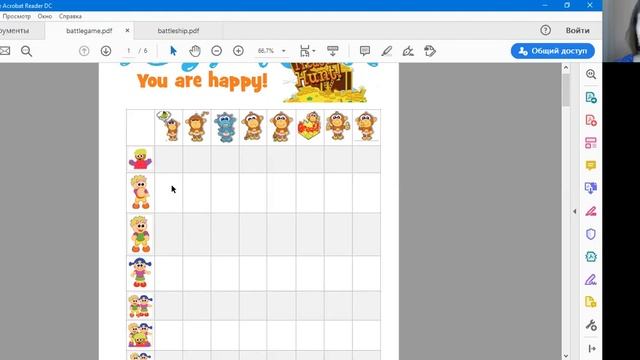Collapse tools pane with bottom arrow icon
This screenshot has height=360, width=640.
click(x=592, y=349)
